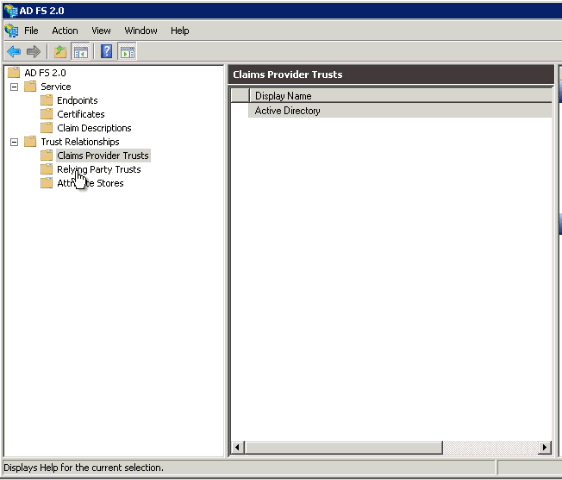Screen dimensions: 562x480
Task: Open the File menu
Action: point(31,31)
